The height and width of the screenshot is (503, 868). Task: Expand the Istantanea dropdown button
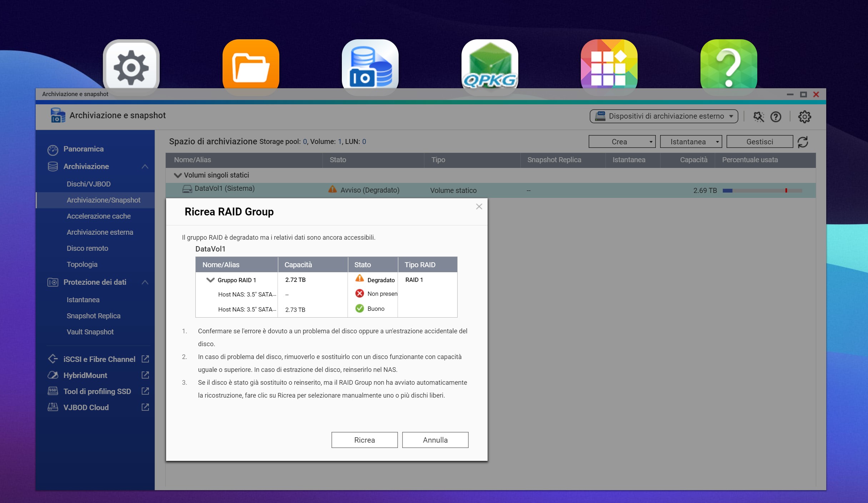click(x=690, y=142)
